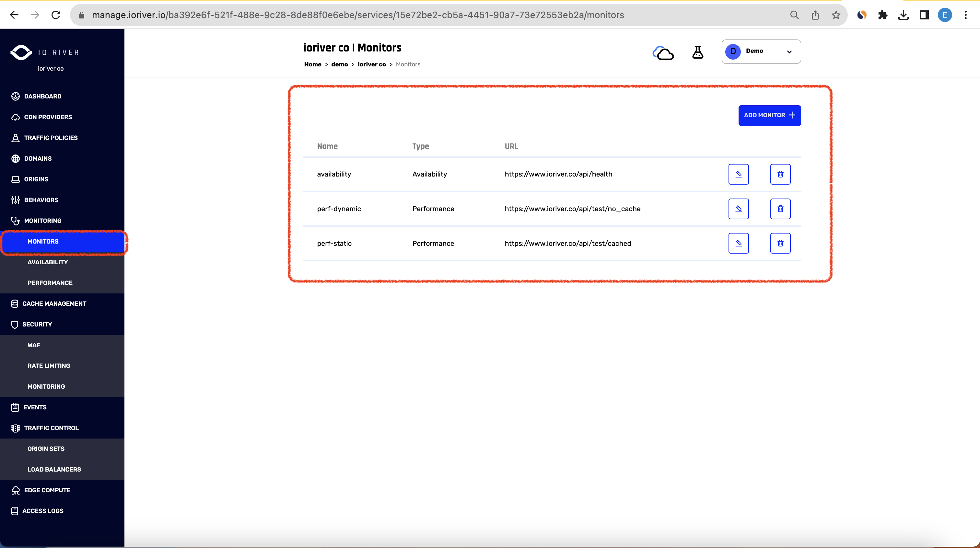
Task: Click the zoom magnifier icon in address bar
Action: [794, 15]
